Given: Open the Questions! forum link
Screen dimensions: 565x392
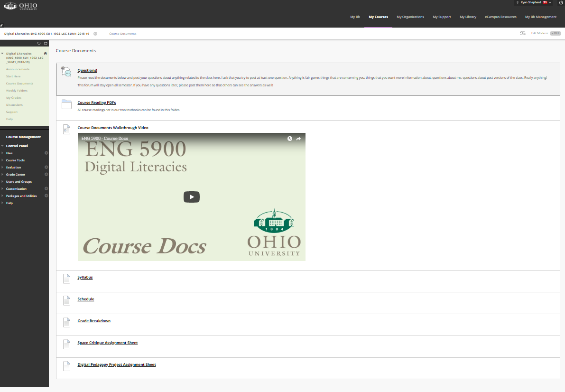Looking at the screenshot, I should pos(87,70).
